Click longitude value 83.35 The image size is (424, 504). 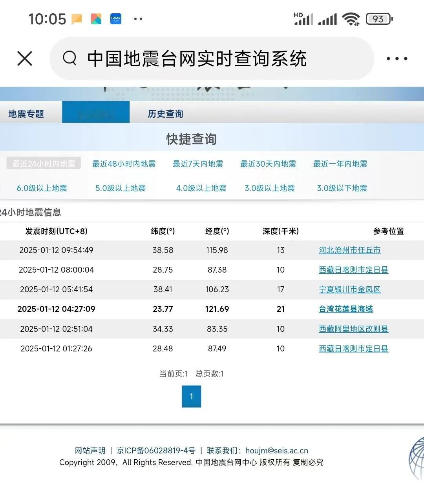tap(217, 329)
